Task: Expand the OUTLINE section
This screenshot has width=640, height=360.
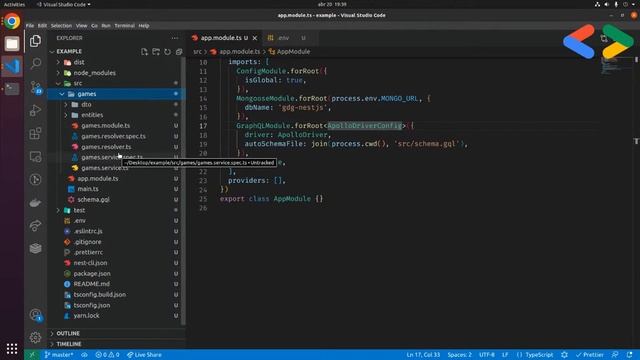Action: pyautogui.click(x=117, y=333)
